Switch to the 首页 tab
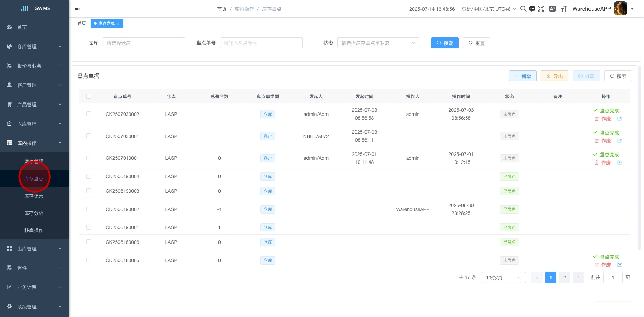The image size is (644, 317). (82, 23)
